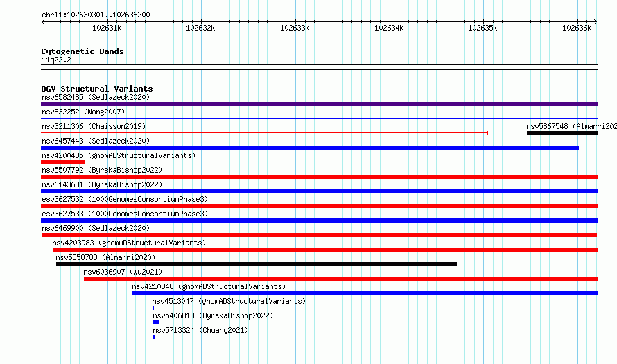
Task: Click the tiny blue nsv5713324 marker
Action: pos(154,337)
